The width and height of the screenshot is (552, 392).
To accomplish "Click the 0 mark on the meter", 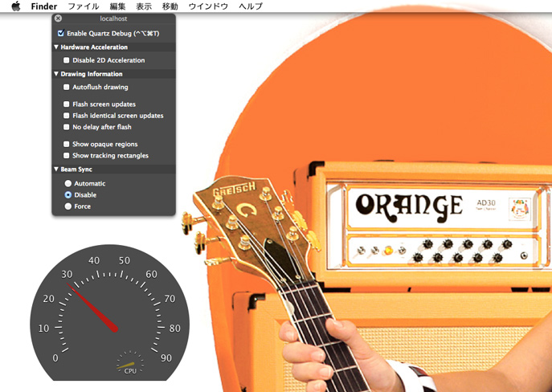I will [55, 358].
